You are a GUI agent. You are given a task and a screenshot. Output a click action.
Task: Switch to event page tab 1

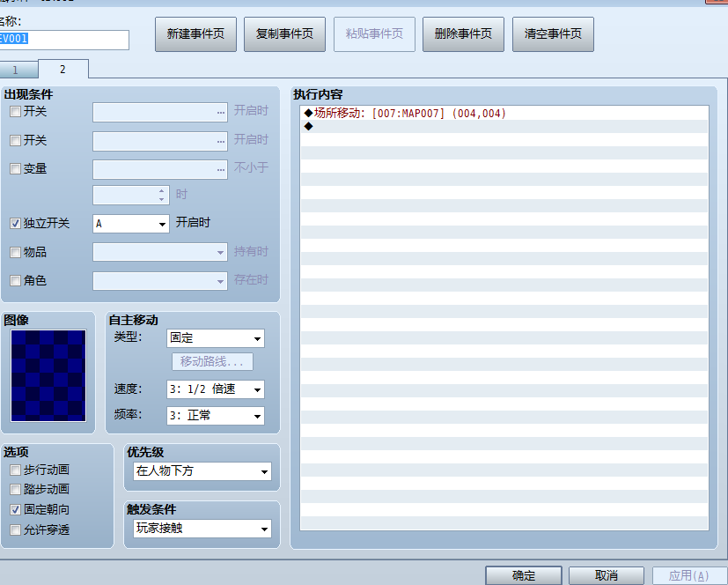(x=18, y=70)
